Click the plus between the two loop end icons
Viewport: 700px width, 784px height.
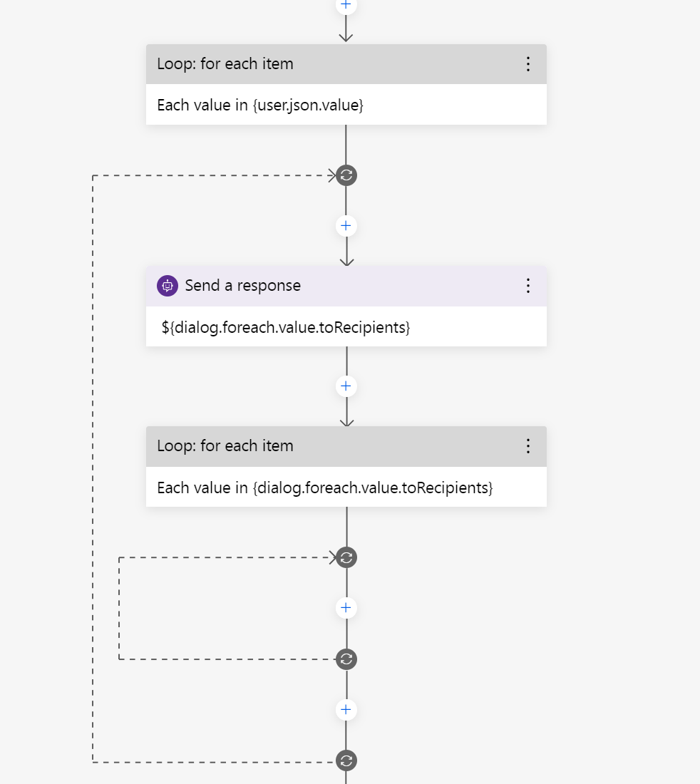click(346, 709)
